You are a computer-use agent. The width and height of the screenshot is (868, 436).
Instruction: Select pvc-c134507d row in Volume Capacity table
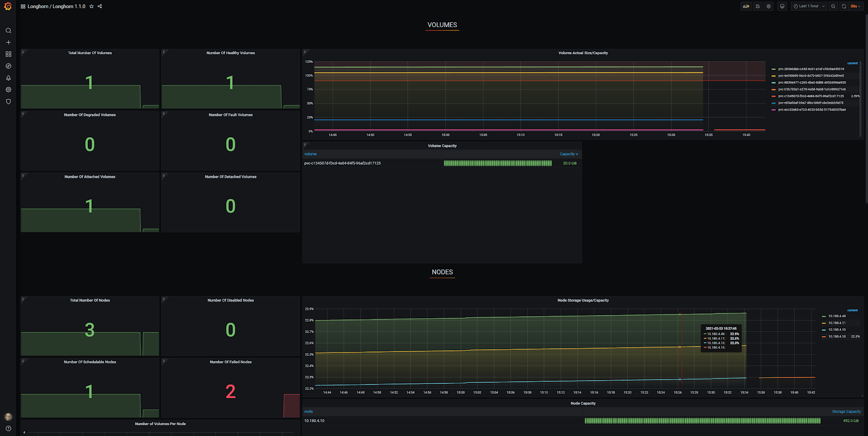click(442, 163)
